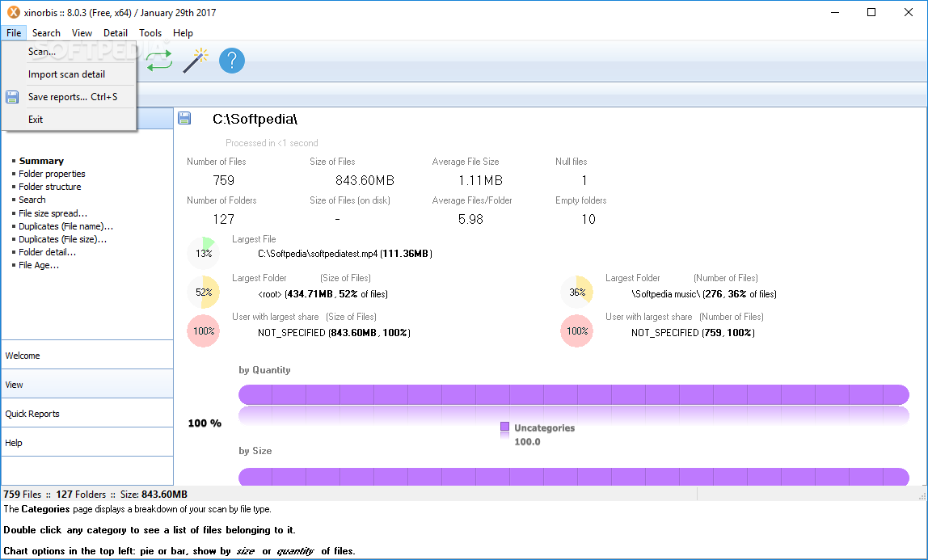Click the 52% largest folder pie chart

tap(204, 293)
